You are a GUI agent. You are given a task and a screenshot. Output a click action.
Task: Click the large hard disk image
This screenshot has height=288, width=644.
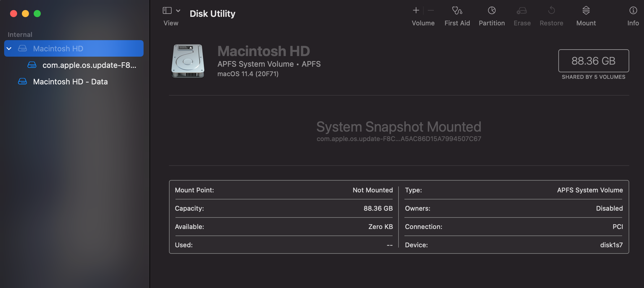tap(188, 61)
